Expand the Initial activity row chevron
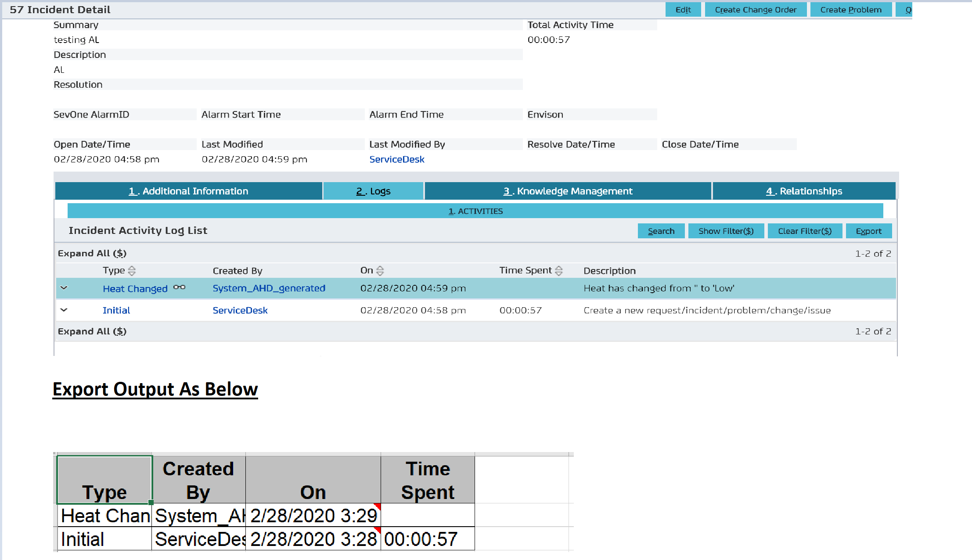 click(64, 310)
